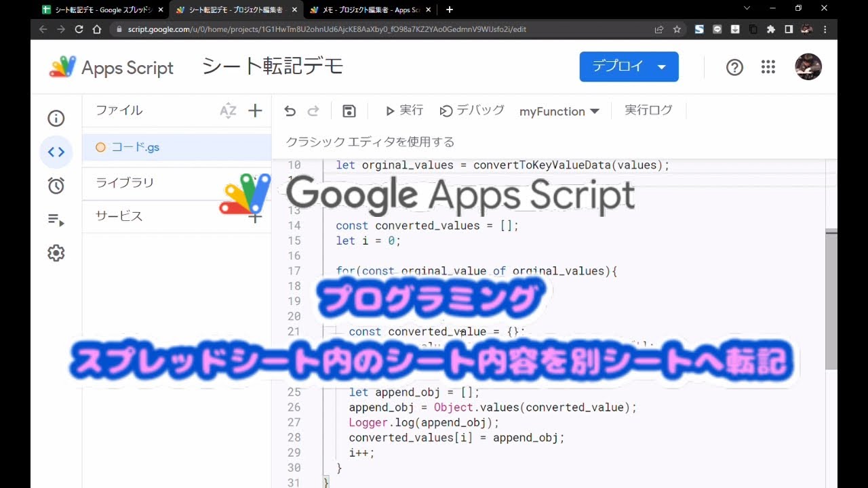Open the 実行ログ execution log

tap(648, 110)
